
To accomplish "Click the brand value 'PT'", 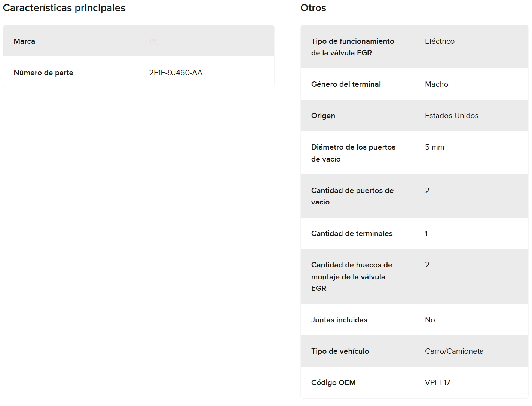I will [153, 41].
